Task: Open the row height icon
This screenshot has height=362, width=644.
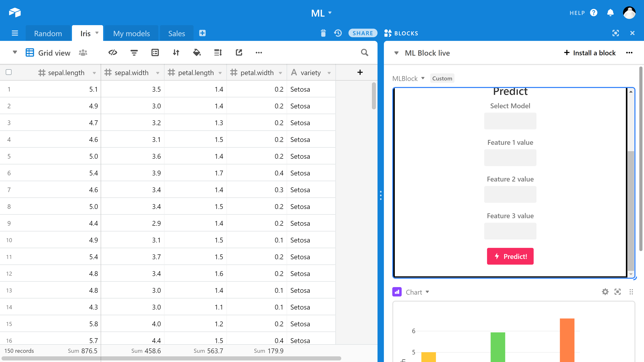Action: pos(218,52)
